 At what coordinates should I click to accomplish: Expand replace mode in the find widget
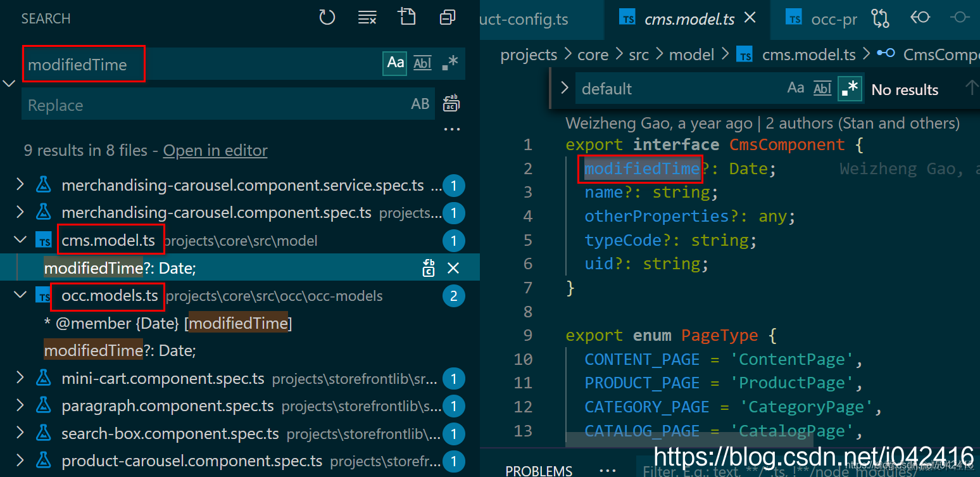[x=564, y=88]
